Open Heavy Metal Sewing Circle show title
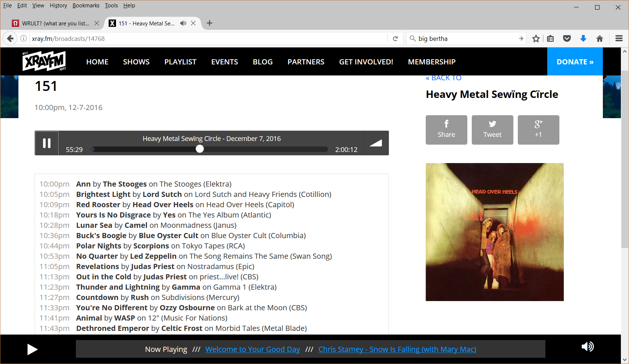629x364 pixels. click(x=492, y=95)
